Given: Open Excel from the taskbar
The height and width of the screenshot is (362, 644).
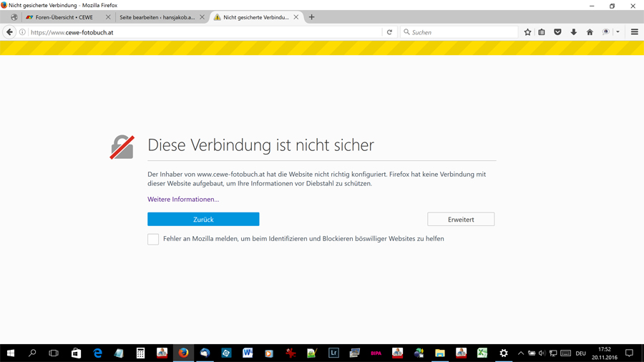Looking at the screenshot, I should coord(482,353).
